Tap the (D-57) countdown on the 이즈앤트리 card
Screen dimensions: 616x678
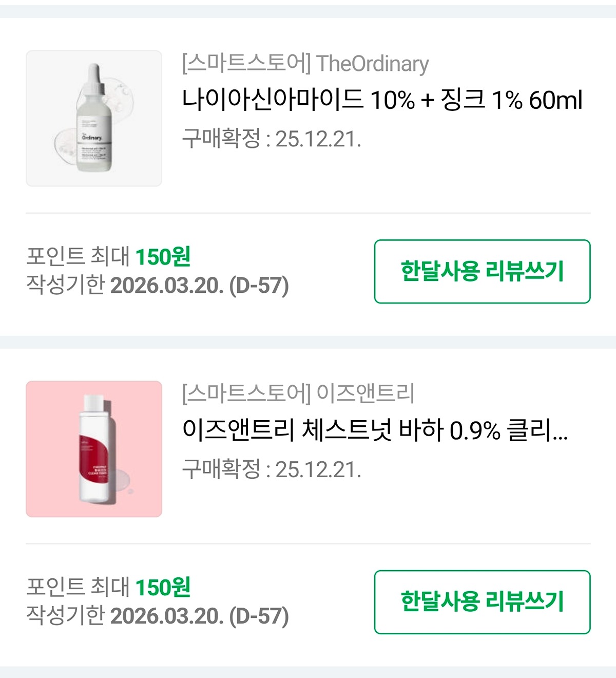[x=259, y=616]
